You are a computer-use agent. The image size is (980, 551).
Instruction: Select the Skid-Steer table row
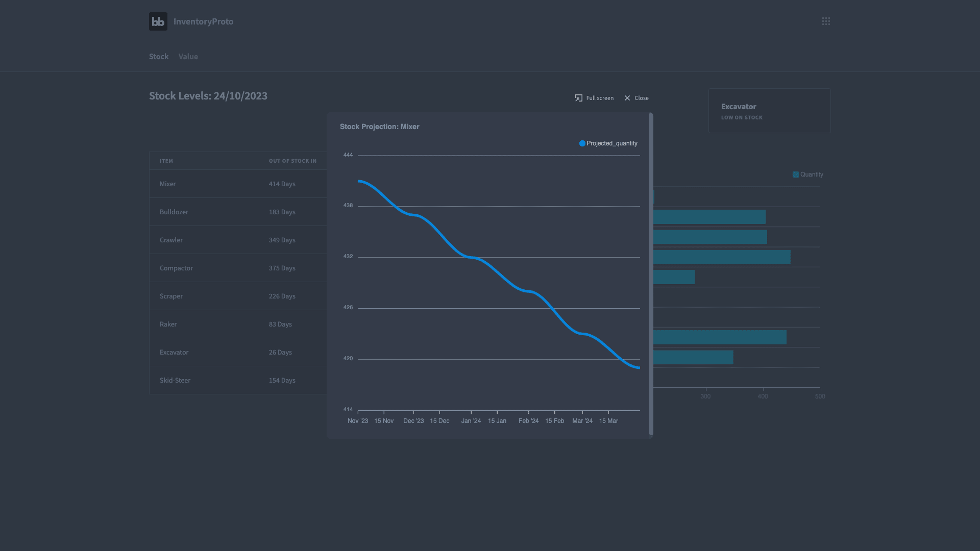pyautogui.click(x=238, y=380)
